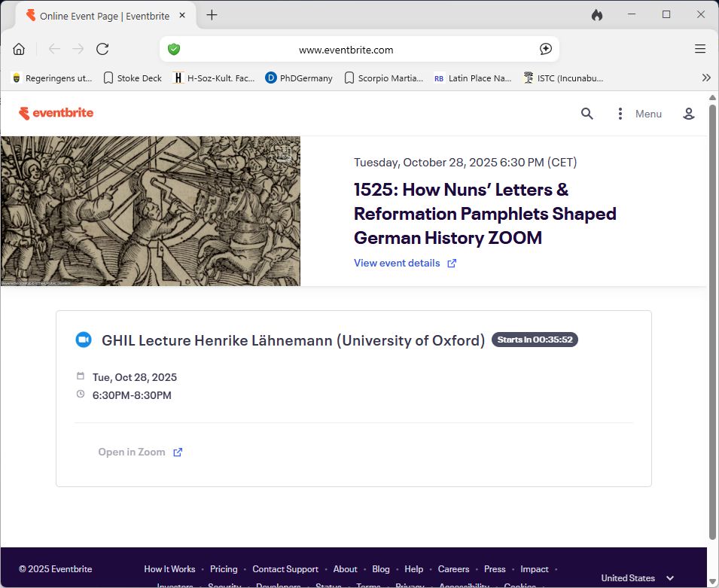Click the browser home icon
This screenshot has height=588, width=719.
(x=19, y=48)
